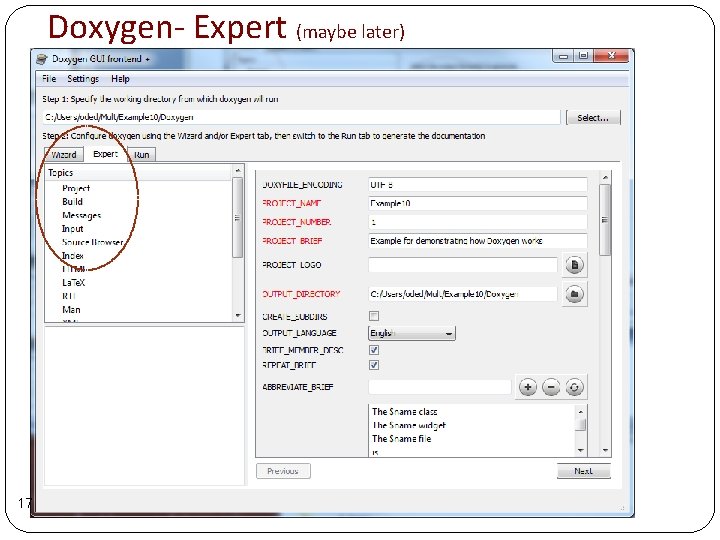Click the Doxygen app icon in title bar

tap(42, 59)
